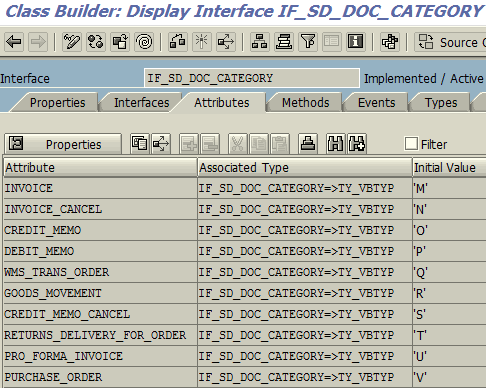
Task: Select the GOODS_MOVEMENT attribute cell
Action: (x=100, y=293)
